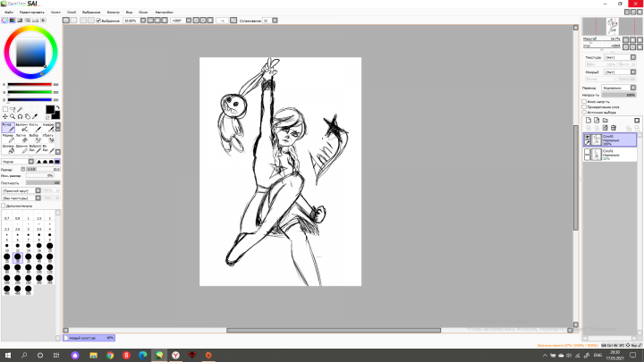Select the zoom magnifier tool
The image size is (644, 362).
click(13, 117)
